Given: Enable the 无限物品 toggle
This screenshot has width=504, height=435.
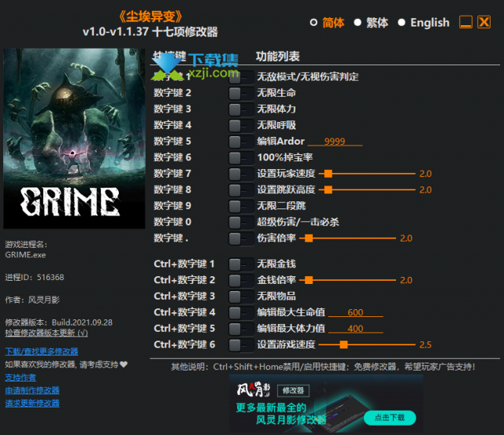Looking at the screenshot, I should coord(241,297).
